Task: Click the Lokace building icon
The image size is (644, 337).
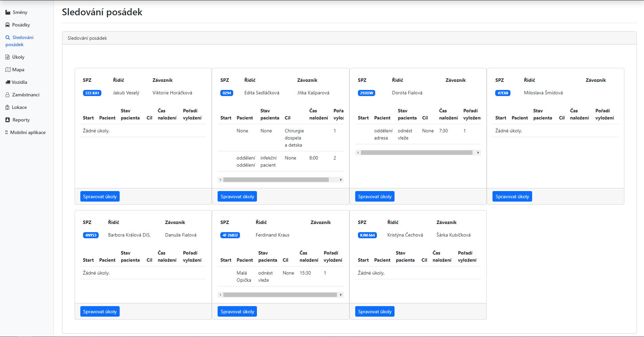Action: pos(7,107)
